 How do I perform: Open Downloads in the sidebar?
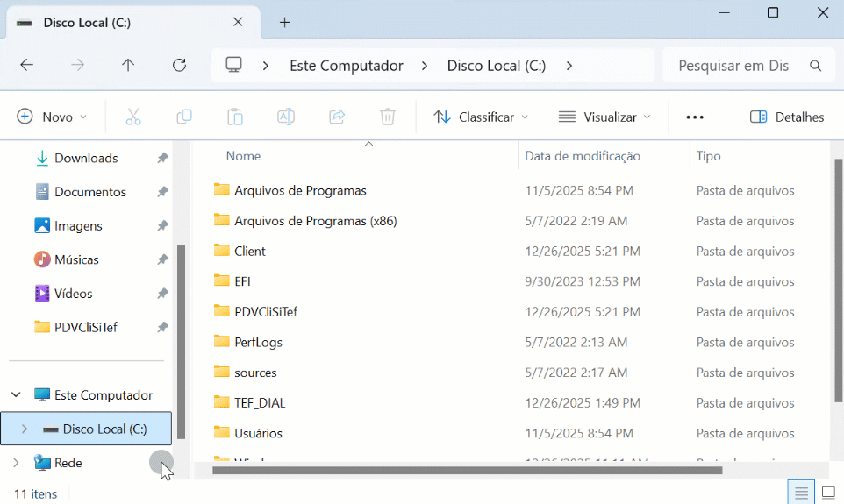[86, 158]
